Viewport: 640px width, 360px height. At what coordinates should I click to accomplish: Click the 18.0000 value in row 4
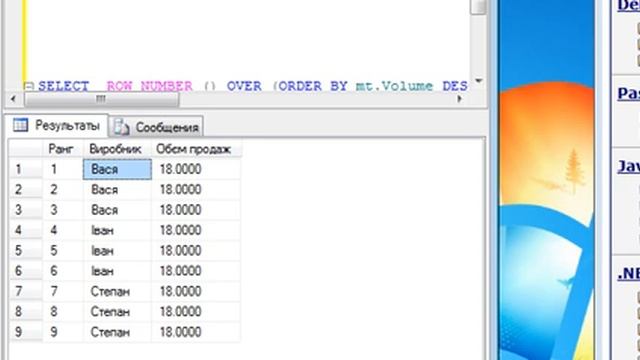(196, 231)
